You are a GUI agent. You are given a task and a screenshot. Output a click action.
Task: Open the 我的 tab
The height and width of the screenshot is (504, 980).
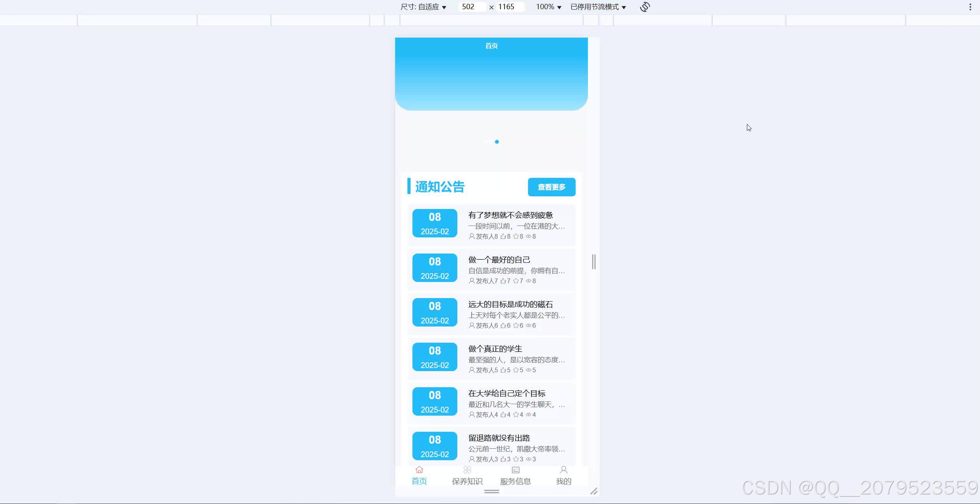563,476
